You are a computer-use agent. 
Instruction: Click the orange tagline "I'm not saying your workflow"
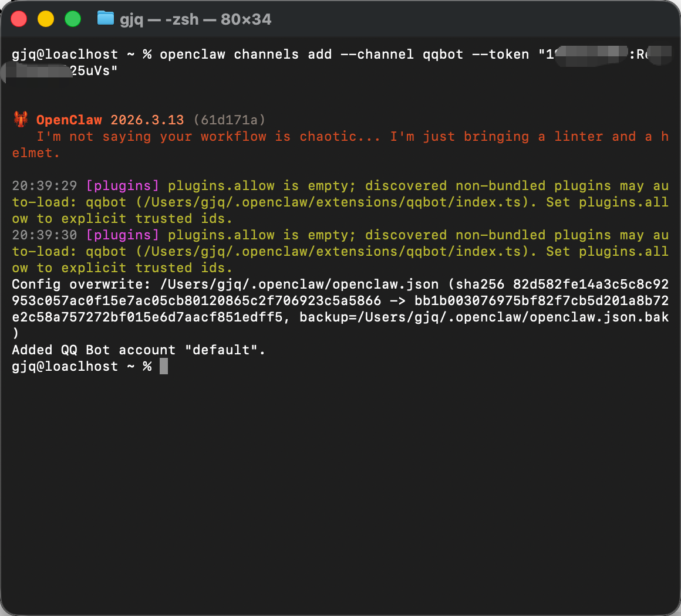151,137
